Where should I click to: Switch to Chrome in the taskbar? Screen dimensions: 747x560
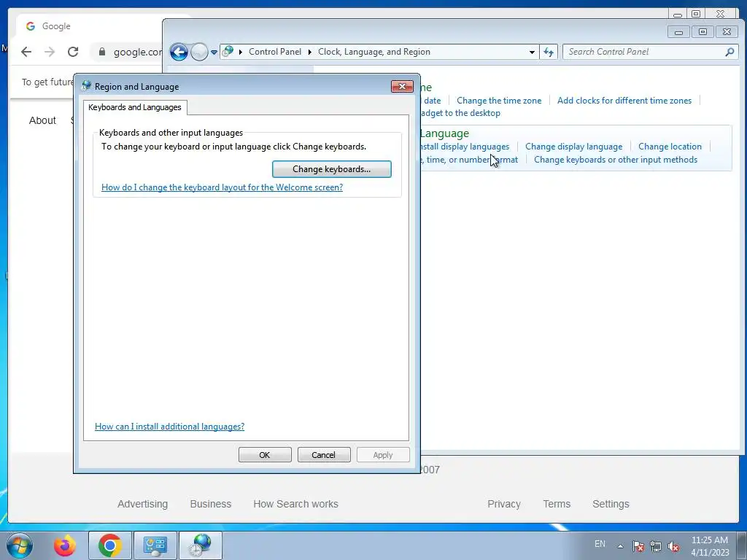pos(110,545)
